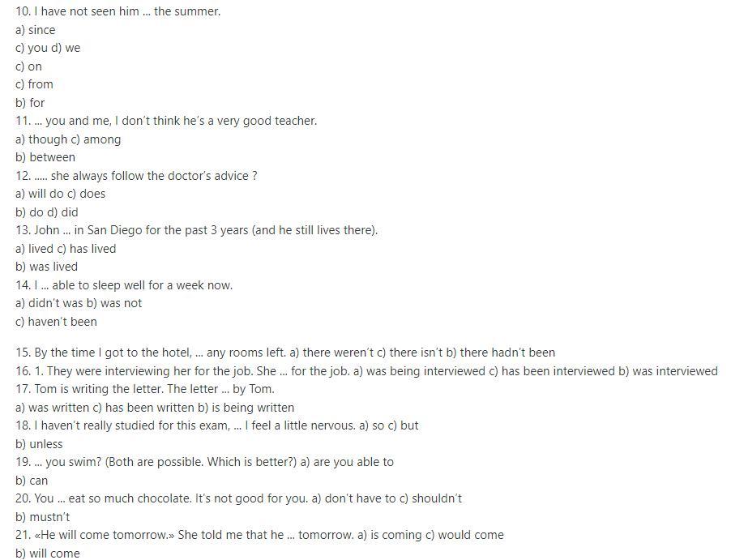Click question 13 about San Diego
The image size is (731, 560).
(196, 230)
